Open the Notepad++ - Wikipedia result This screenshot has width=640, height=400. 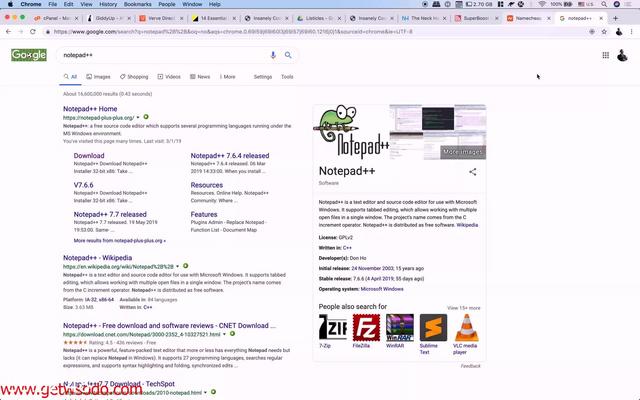98,258
